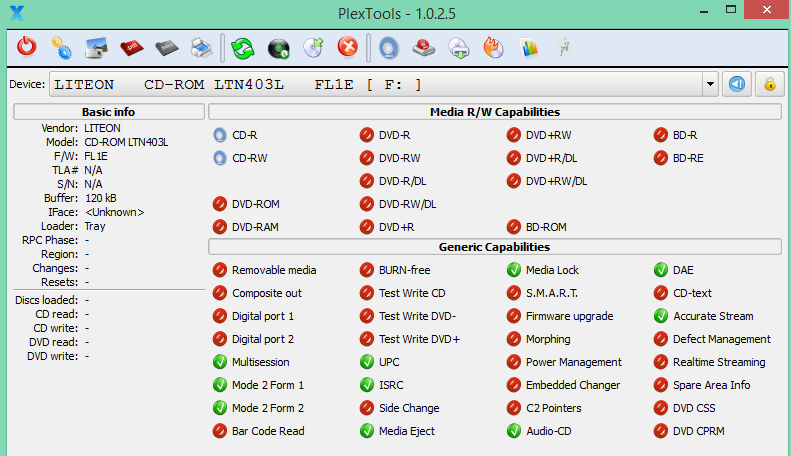Click the Mode 2 Form 1 label
Screen dimensions: 791x456
coord(268,385)
